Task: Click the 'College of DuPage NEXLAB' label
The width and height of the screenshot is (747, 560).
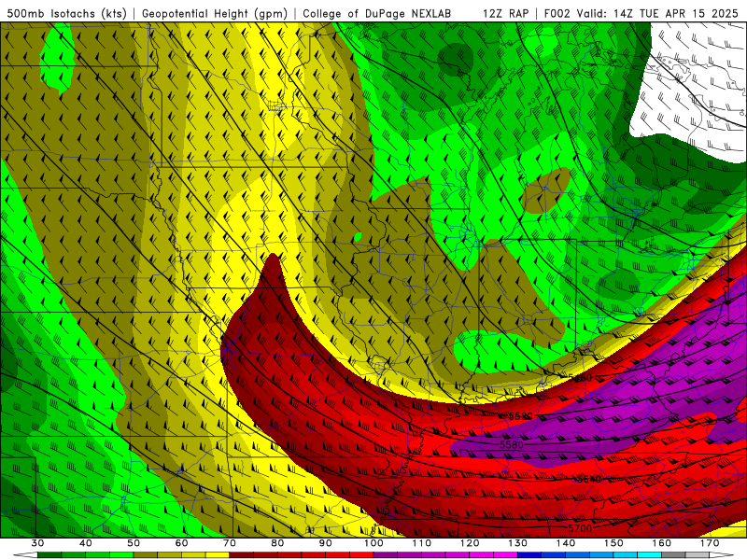Action: pyautogui.click(x=377, y=13)
